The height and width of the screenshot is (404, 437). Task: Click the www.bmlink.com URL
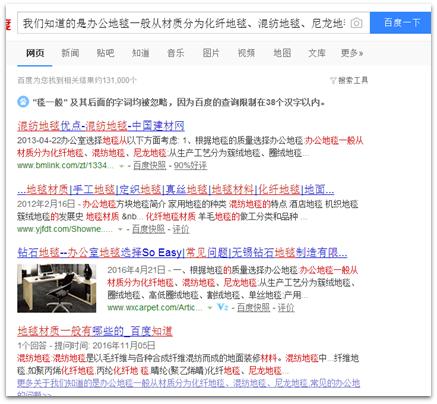point(65,165)
